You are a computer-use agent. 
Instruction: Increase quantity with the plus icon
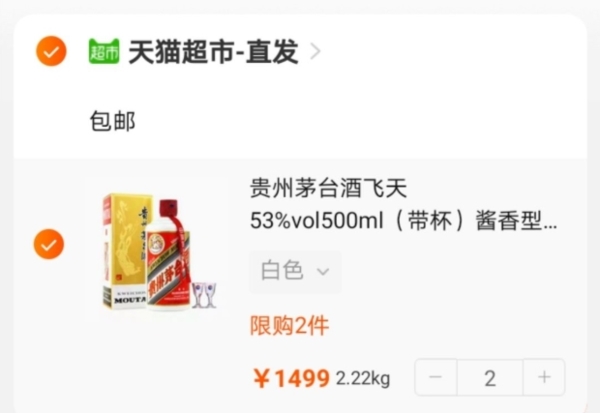[544, 377]
